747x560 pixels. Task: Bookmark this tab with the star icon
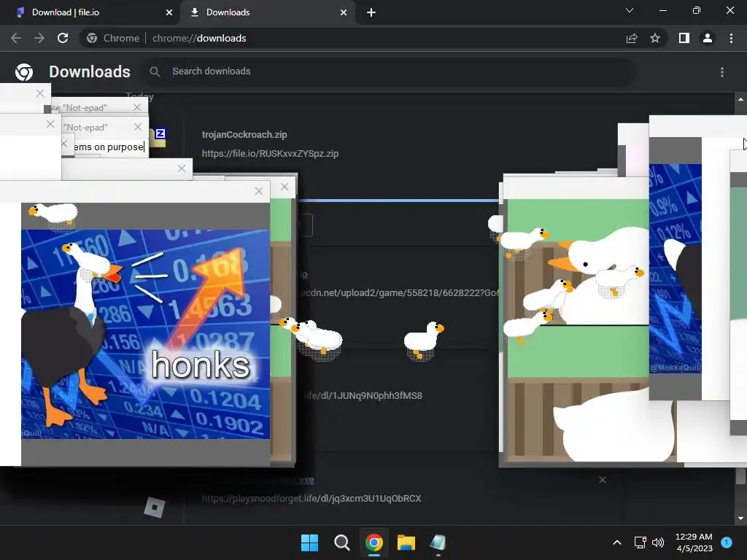coord(655,38)
